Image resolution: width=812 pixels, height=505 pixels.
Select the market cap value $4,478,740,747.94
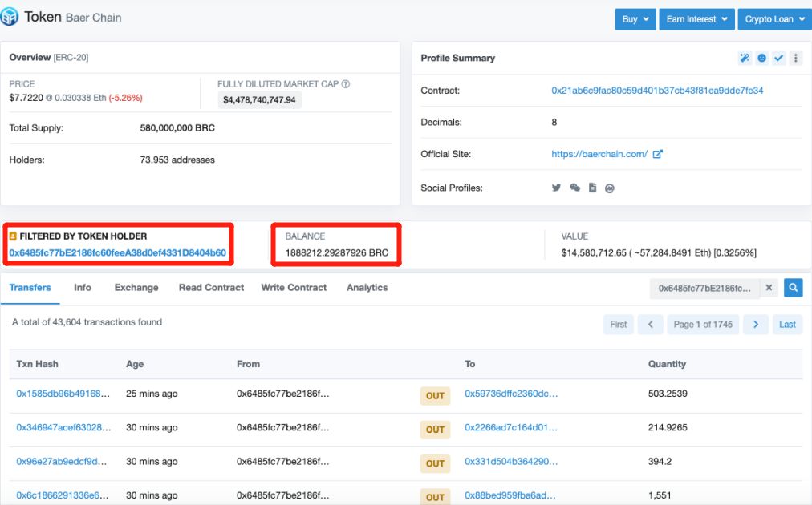[x=259, y=100]
